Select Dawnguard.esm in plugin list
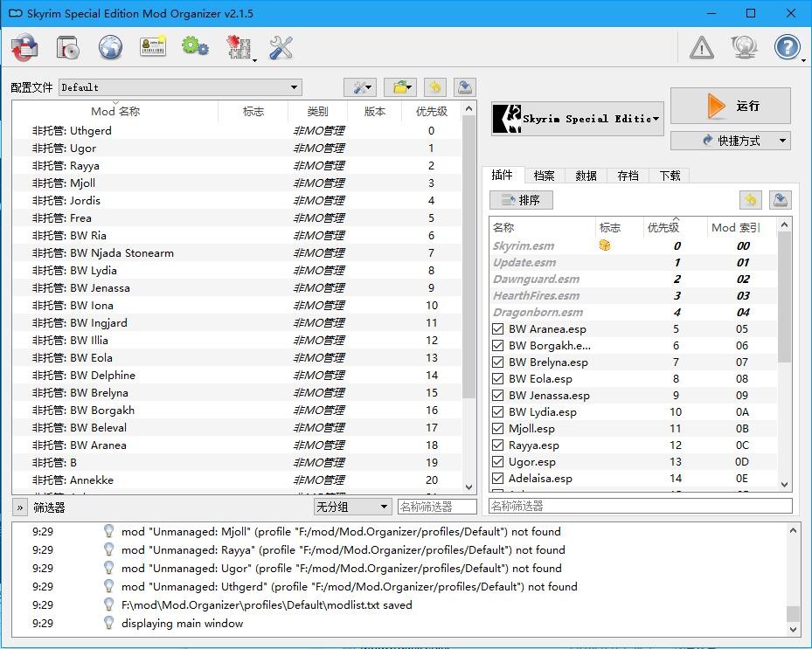This screenshot has width=812, height=649. pyautogui.click(x=633, y=279)
